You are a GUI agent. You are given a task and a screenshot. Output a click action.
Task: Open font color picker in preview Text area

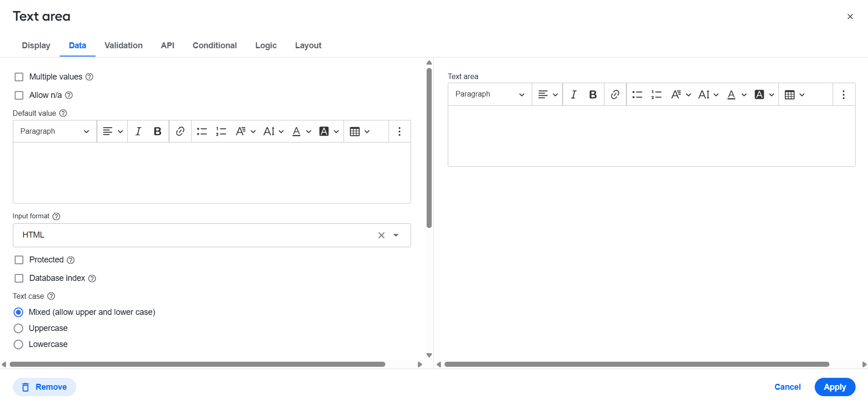pyautogui.click(x=737, y=95)
